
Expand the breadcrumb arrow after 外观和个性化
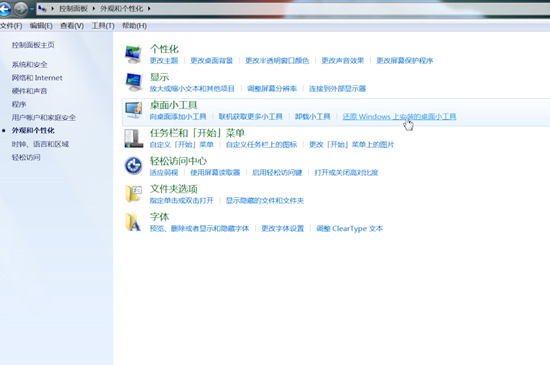pos(149,8)
